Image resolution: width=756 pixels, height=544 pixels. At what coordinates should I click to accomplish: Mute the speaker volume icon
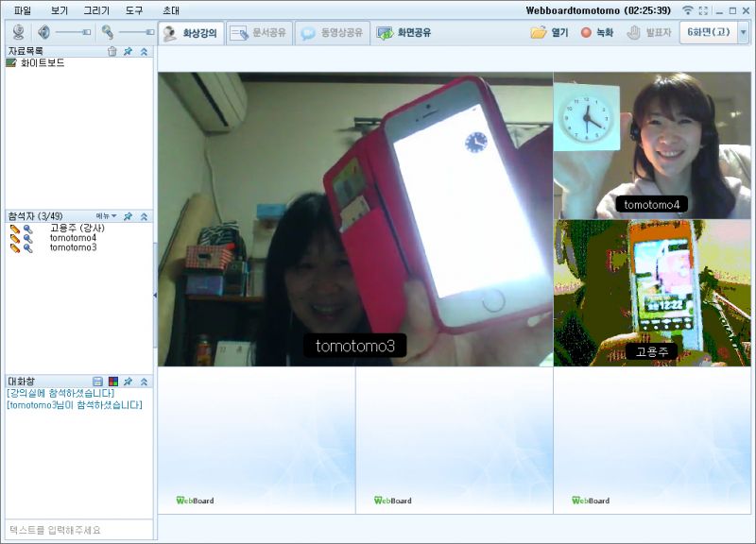click(x=43, y=32)
